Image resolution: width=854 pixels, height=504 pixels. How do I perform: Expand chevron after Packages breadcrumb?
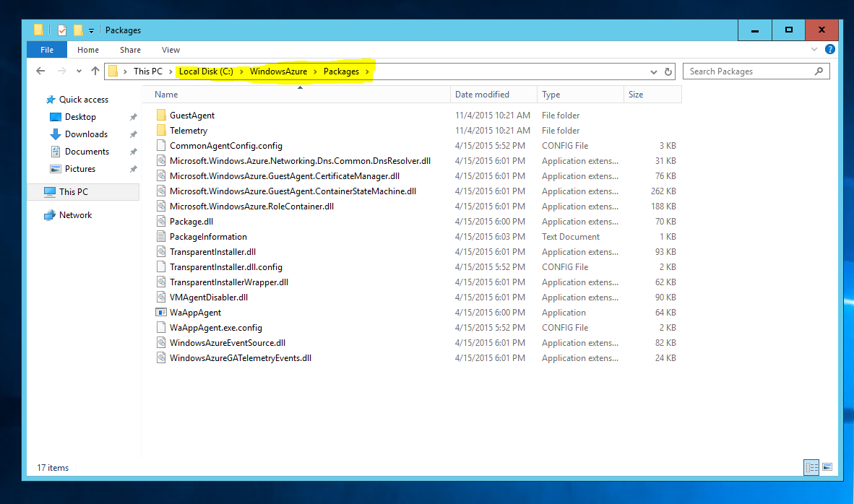click(367, 71)
